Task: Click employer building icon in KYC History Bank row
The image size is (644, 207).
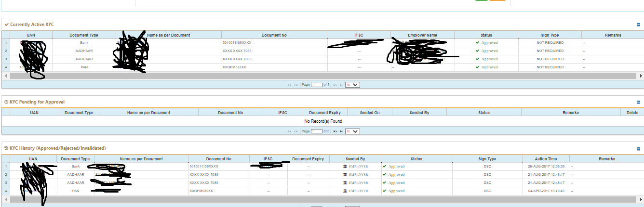Action: pyautogui.click(x=345, y=166)
